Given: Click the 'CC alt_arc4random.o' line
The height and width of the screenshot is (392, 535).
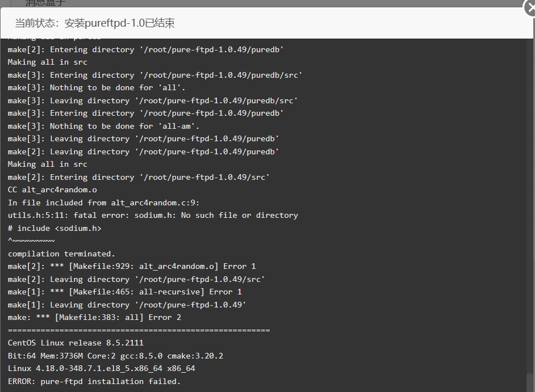Looking at the screenshot, I should (52, 190).
